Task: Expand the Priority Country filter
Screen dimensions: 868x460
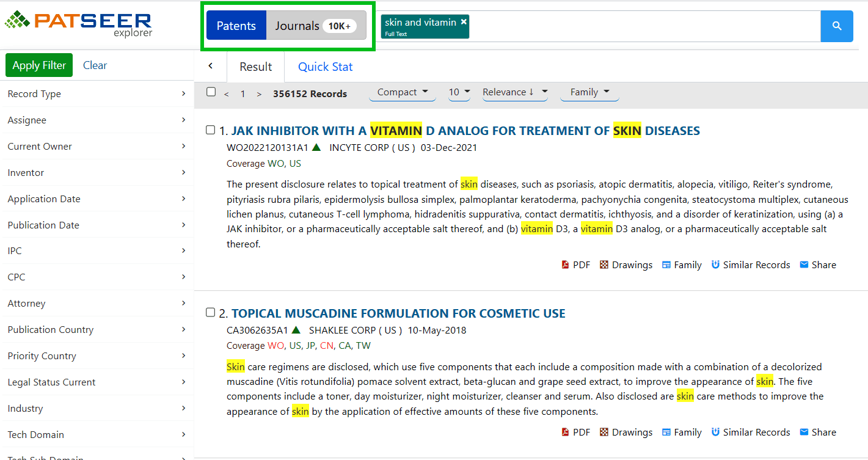Action: tap(97, 356)
